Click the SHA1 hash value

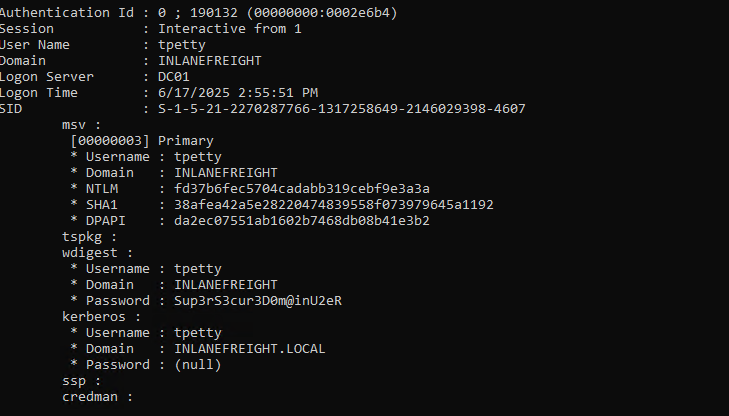click(x=334, y=205)
